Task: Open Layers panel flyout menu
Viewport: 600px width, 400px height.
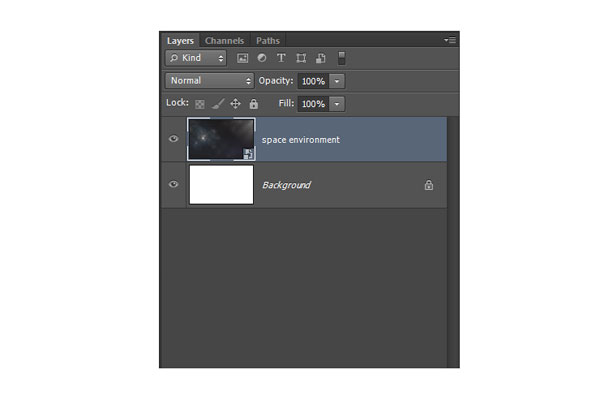Action: tap(450, 40)
